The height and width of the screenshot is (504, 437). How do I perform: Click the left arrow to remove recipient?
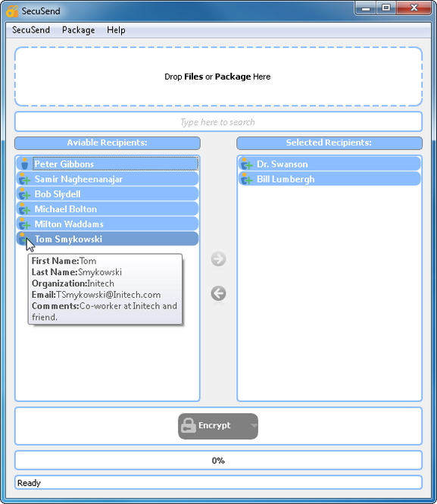[218, 293]
